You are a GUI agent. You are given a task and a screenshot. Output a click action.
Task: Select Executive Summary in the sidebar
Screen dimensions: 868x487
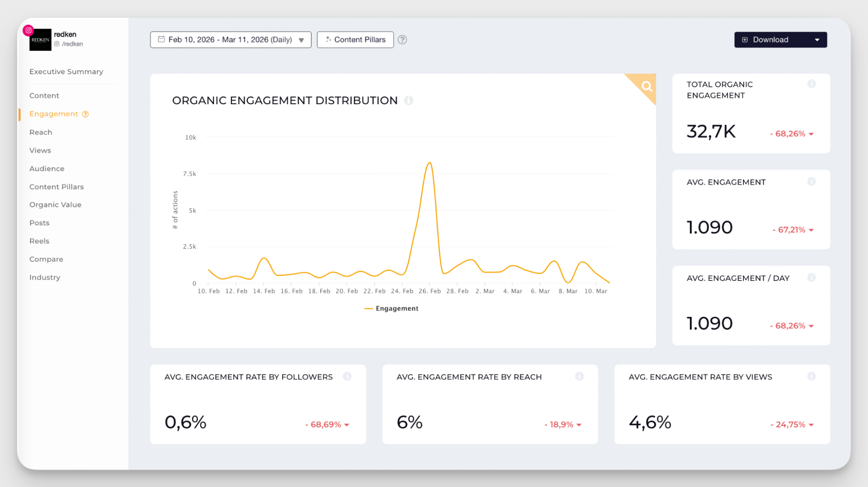[66, 71]
